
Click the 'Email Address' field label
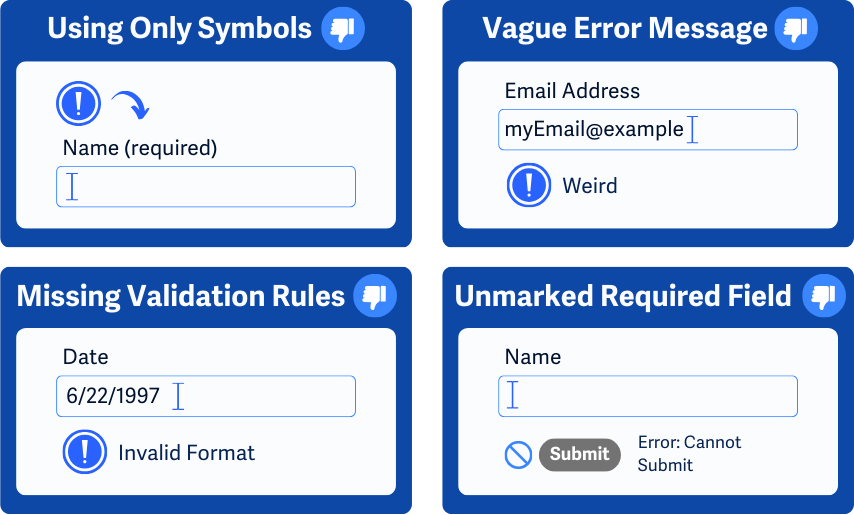[x=572, y=91]
